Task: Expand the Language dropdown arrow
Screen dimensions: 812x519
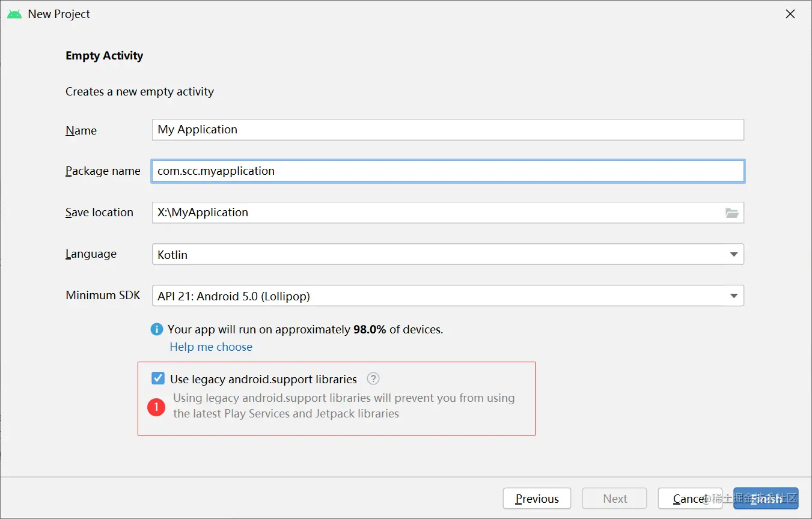Action: tap(733, 255)
